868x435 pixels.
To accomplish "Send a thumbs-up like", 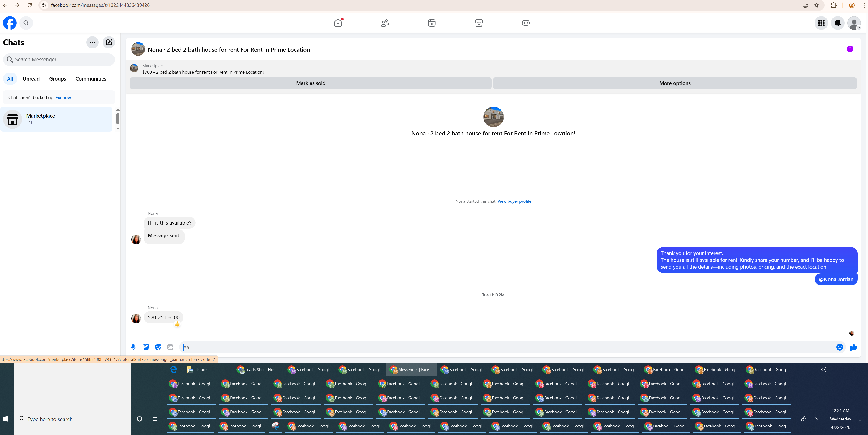I will point(853,347).
